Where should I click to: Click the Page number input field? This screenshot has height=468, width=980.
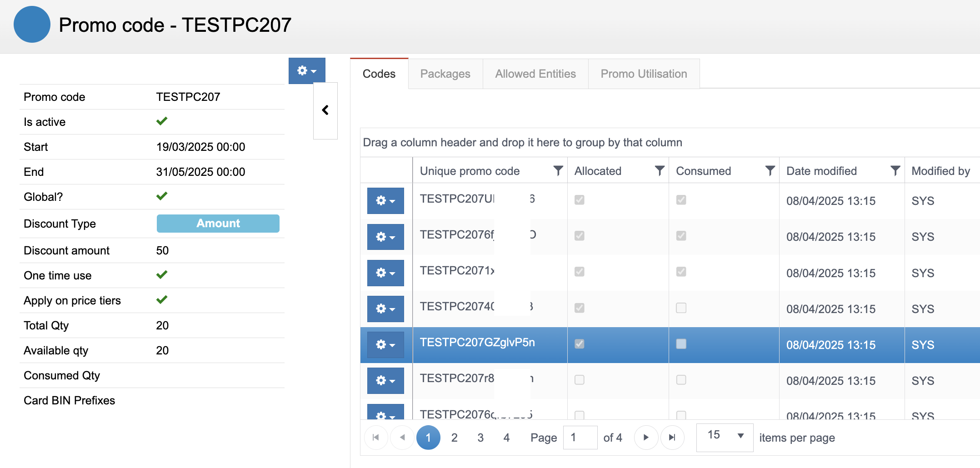580,438
